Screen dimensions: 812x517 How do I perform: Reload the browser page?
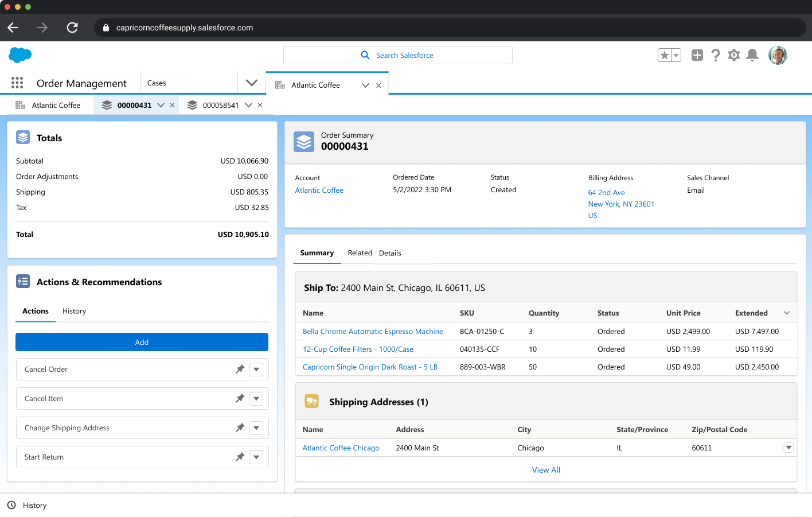72,28
